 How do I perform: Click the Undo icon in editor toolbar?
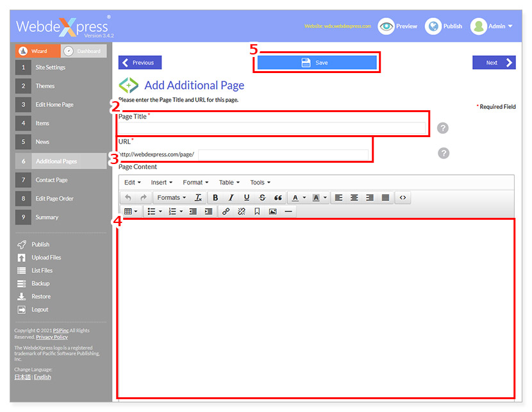pyautogui.click(x=128, y=198)
